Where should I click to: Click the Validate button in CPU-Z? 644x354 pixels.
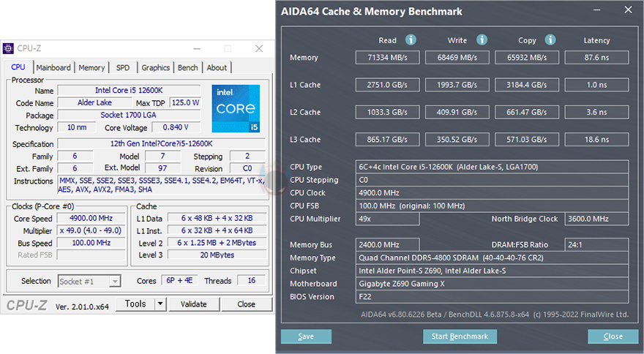point(194,304)
